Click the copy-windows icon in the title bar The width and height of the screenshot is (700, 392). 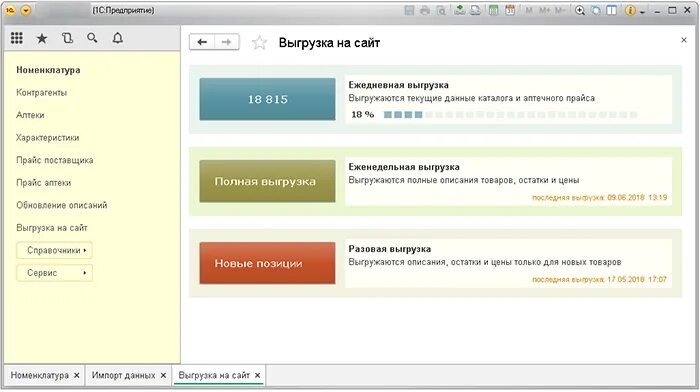(x=596, y=10)
